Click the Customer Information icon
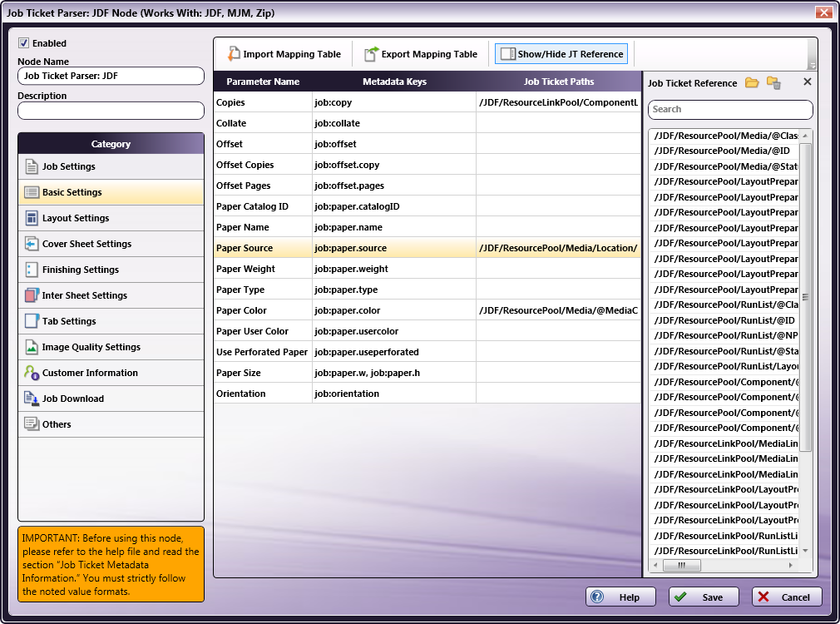Screen dimensions: 840x624 [x=32, y=373]
